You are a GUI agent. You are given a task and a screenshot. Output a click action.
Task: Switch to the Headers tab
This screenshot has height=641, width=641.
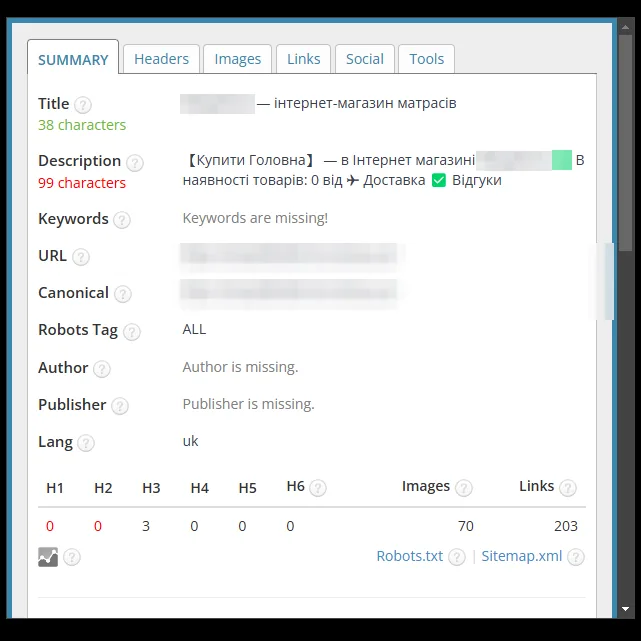tap(161, 59)
